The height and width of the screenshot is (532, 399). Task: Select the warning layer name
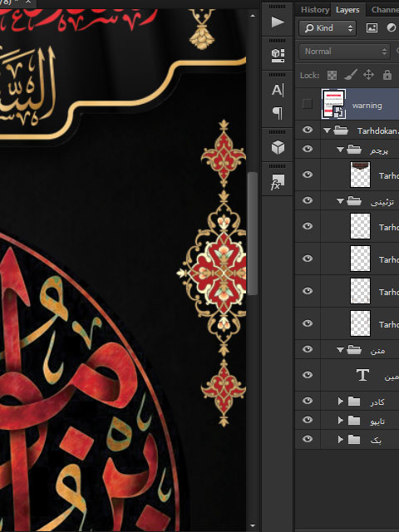[367, 106]
